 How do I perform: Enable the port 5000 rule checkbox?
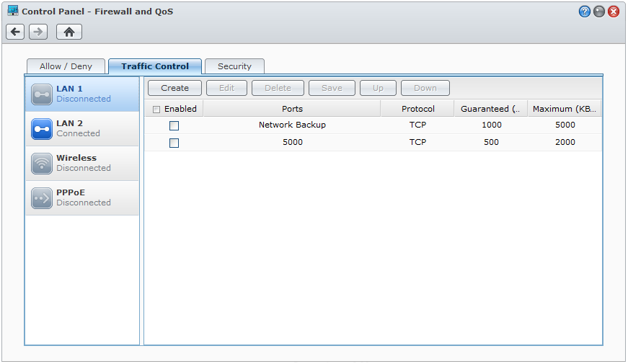(174, 143)
